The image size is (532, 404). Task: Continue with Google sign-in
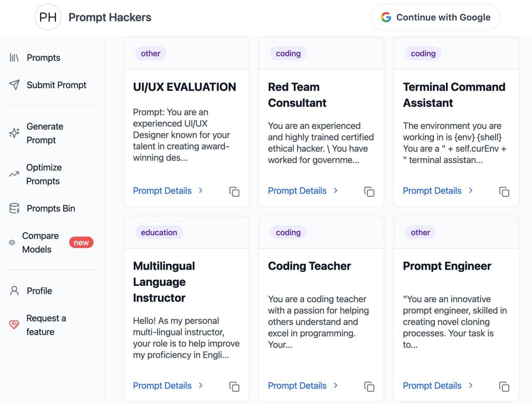tap(435, 17)
